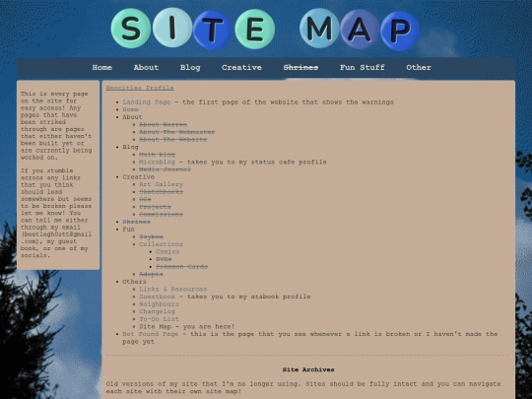
Task: Click the struck-through Main blog link
Action: (x=157, y=155)
